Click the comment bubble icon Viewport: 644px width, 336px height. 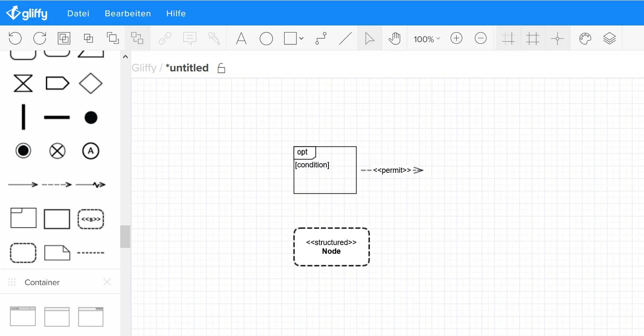tap(189, 38)
